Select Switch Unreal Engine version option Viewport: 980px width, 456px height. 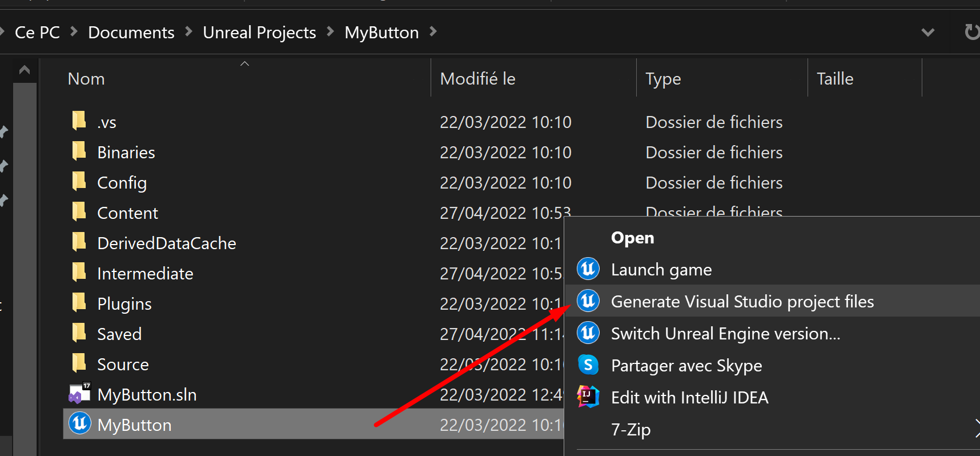coord(725,334)
